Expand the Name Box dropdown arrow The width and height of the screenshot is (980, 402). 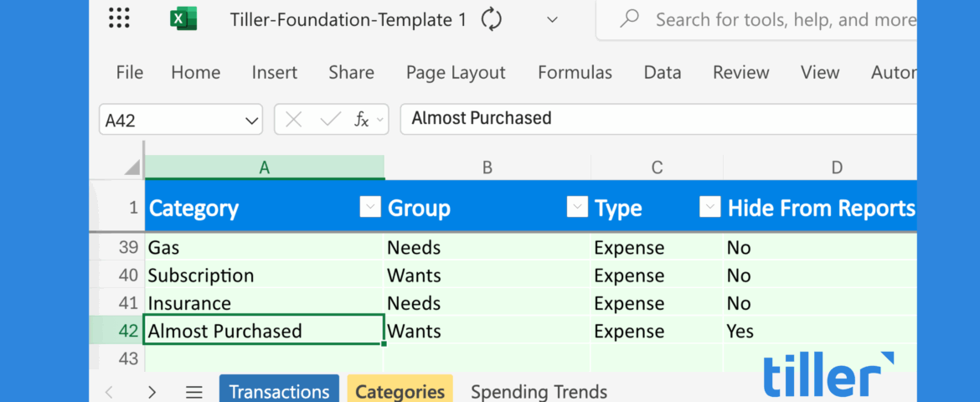252,121
